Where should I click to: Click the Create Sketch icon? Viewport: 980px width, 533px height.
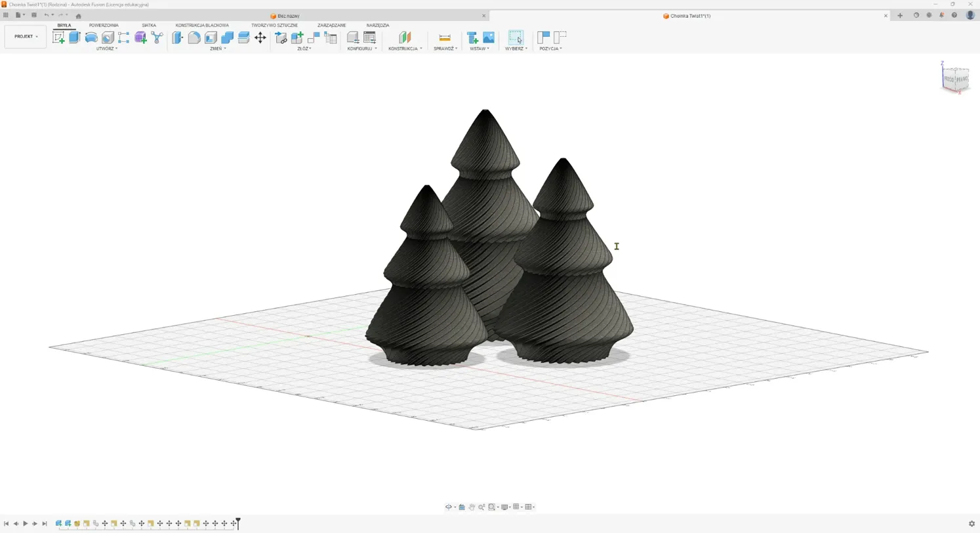point(58,37)
